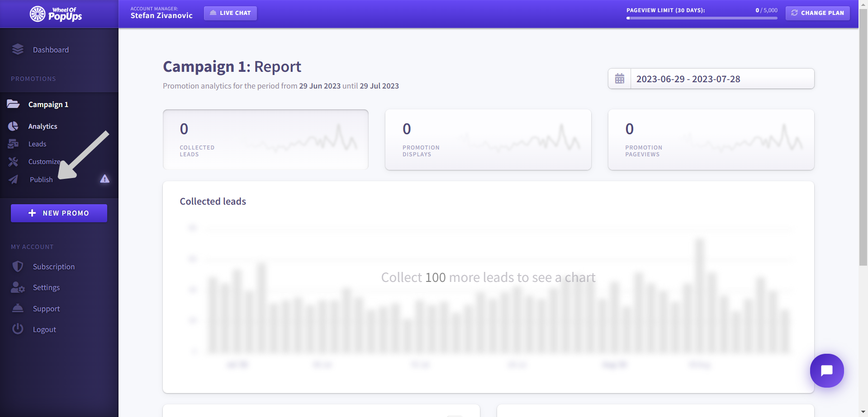Click the scrollbar down arrow
The width and height of the screenshot is (868, 417).
pyautogui.click(x=863, y=412)
